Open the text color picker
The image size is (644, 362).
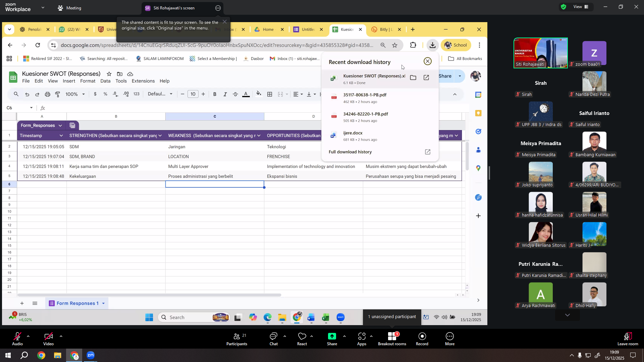point(246,94)
